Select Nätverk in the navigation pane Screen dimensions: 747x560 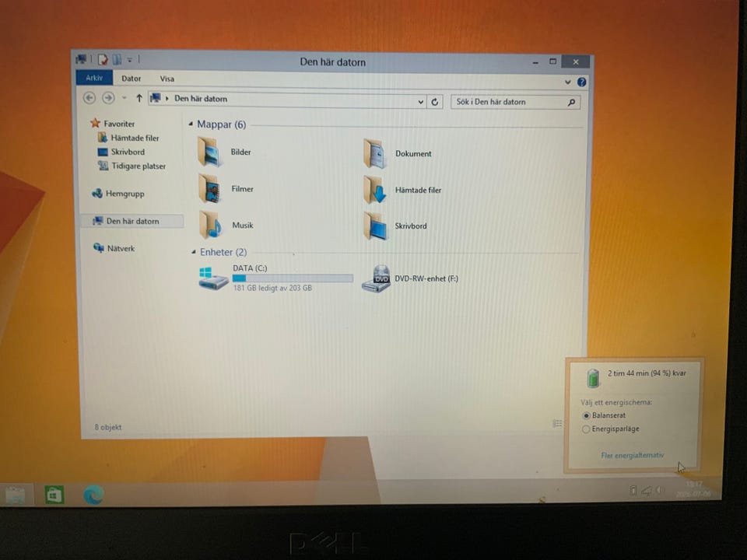tap(114, 248)
